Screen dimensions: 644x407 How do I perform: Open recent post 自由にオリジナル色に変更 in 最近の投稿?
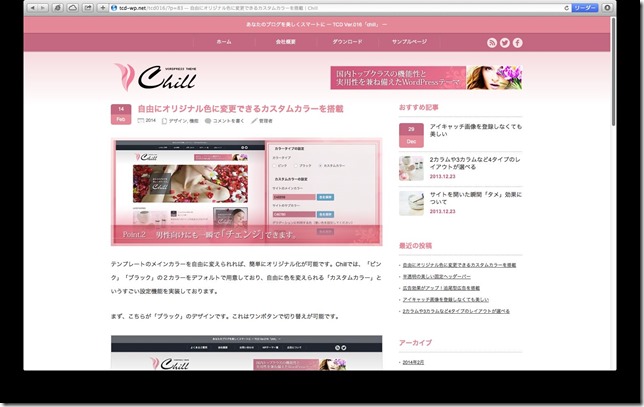click(x=459, y=265)
